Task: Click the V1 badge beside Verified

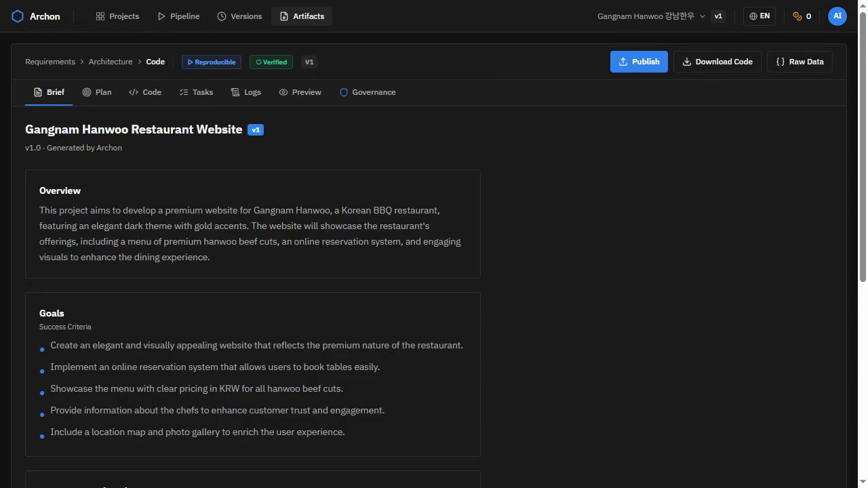Action: [309, 62]
